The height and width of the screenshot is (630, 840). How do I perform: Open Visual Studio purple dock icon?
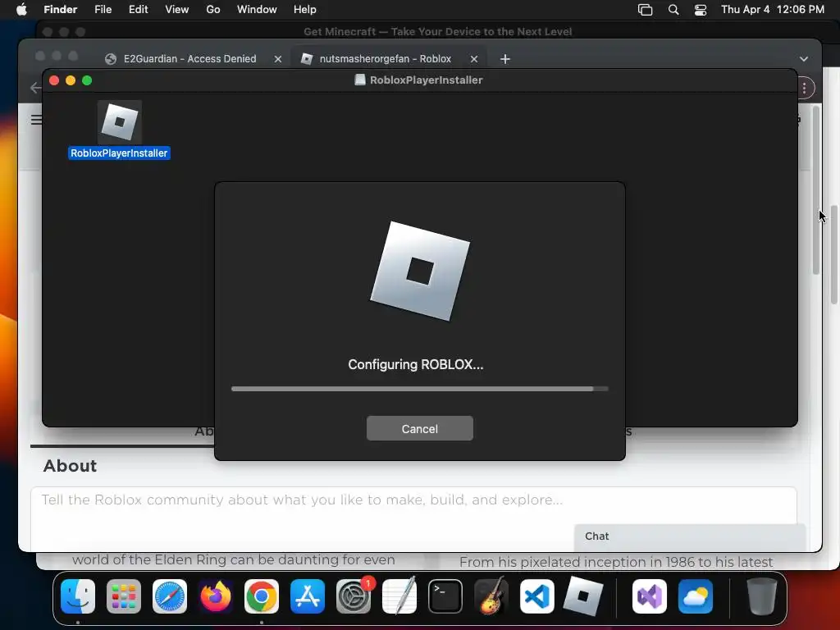650,596
